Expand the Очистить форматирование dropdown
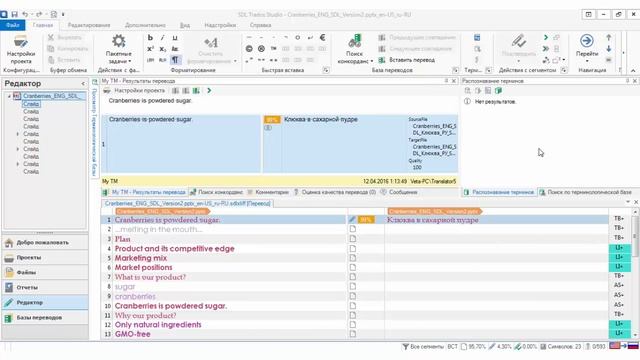The width and height of the screenshot is (640, 360). (x=235, y=61)
